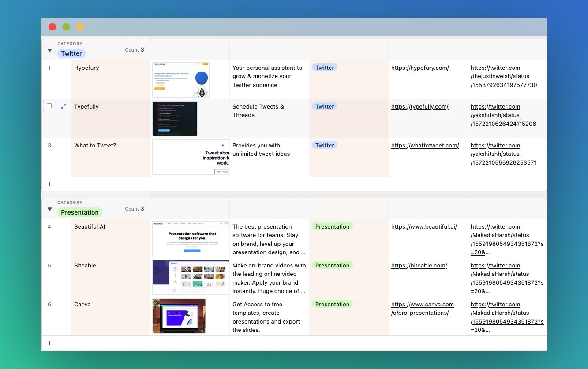Select row number 3

(x=49, y=146)
